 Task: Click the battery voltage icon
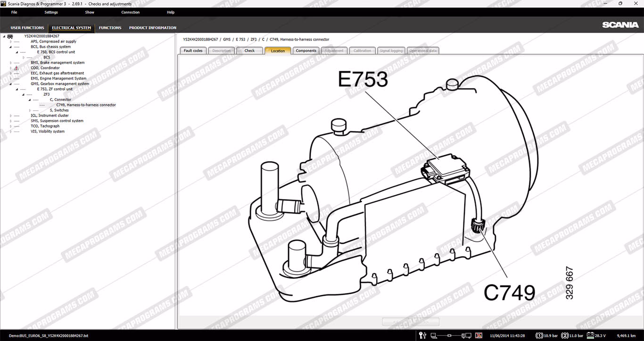click(590, 335)
